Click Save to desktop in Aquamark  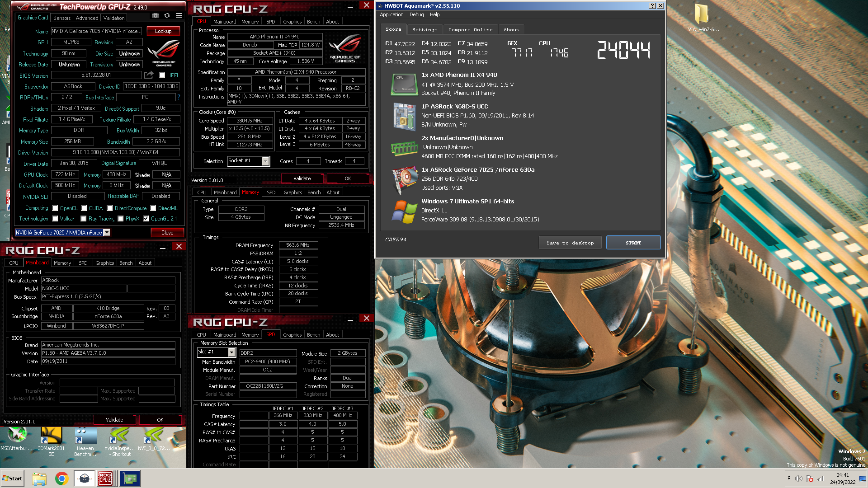[x=570, y=243]
